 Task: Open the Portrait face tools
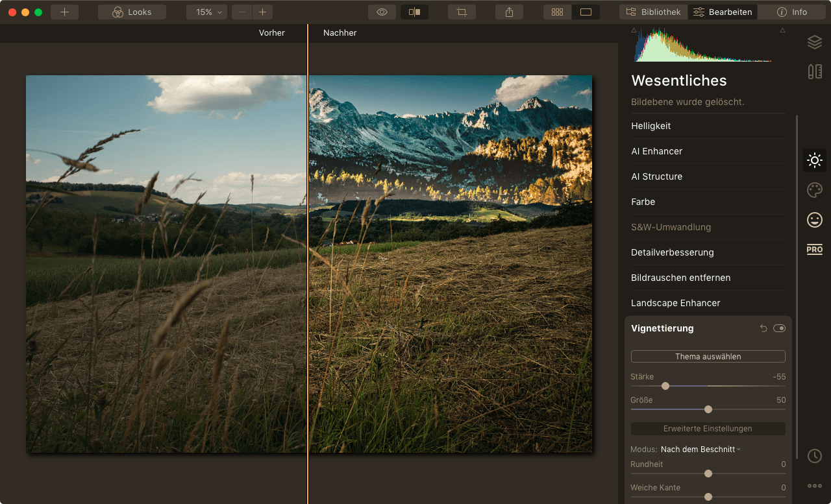click(814, 220)
